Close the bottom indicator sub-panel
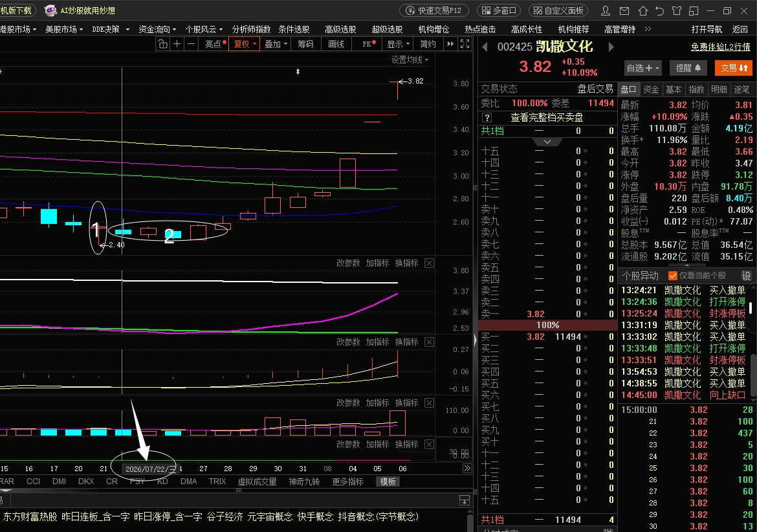 429,444
